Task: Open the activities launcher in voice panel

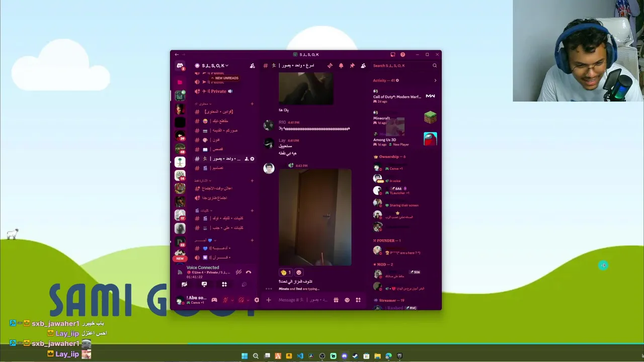Action: pos(224,285)
